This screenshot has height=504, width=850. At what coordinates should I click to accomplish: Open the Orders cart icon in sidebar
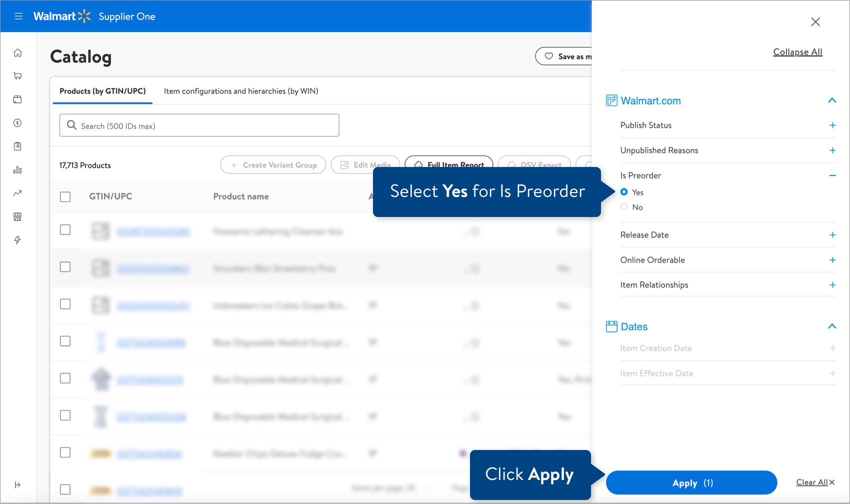click(18, 75)
